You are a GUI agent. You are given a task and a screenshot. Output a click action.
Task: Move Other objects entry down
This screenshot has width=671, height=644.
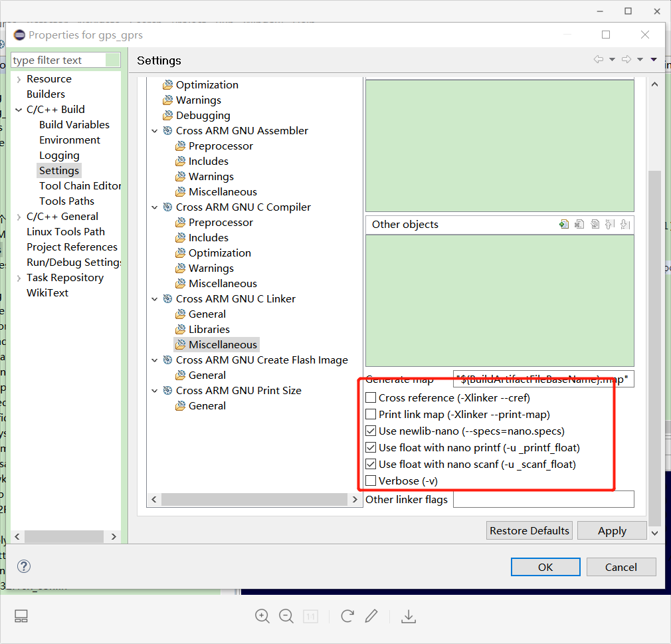pos(624,224)
